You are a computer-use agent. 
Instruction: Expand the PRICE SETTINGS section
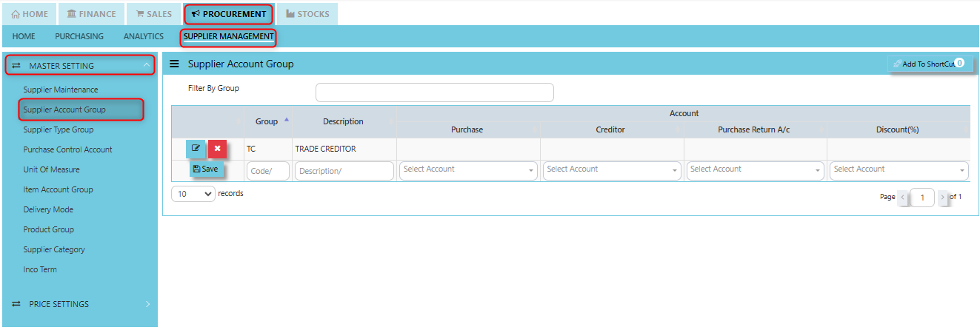(80, 304)
